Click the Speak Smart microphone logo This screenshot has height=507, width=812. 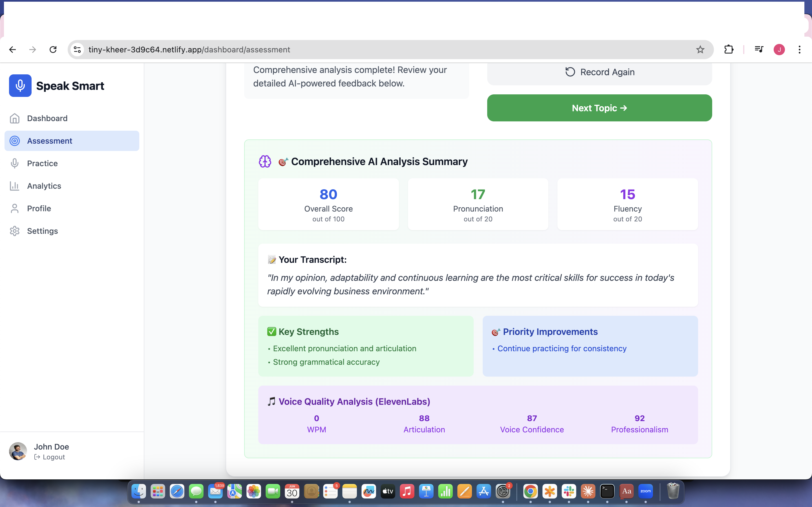coord(20,86)
